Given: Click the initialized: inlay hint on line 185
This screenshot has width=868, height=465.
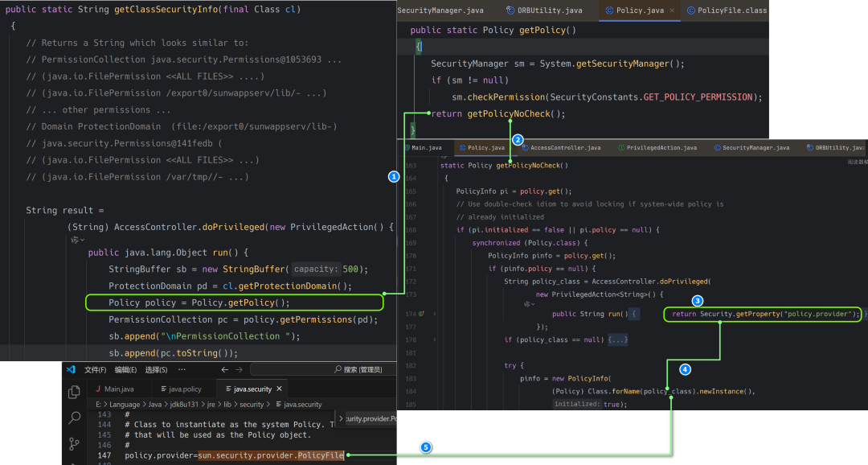Looking at the screenshot, I should [577, 404].
